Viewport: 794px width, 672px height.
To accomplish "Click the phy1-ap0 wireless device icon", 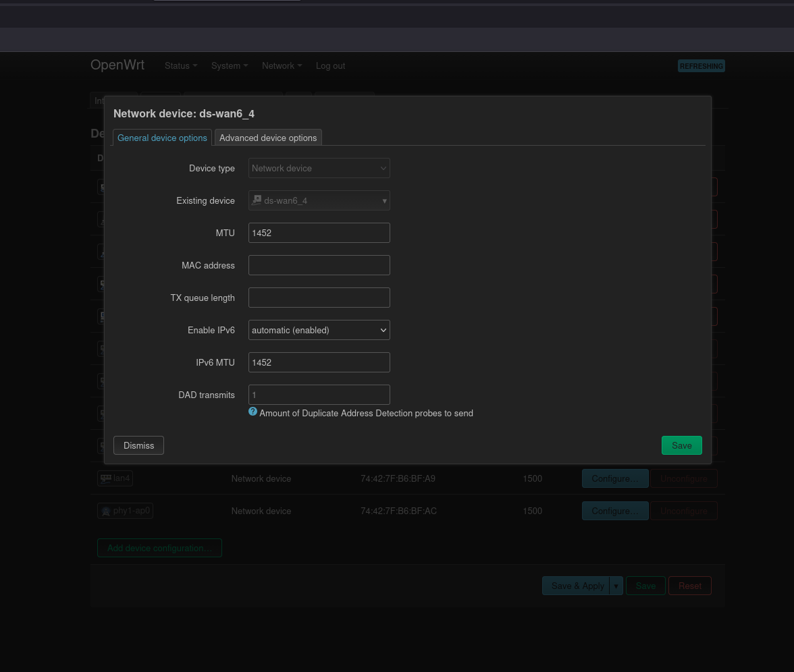I will coord(105,511).
